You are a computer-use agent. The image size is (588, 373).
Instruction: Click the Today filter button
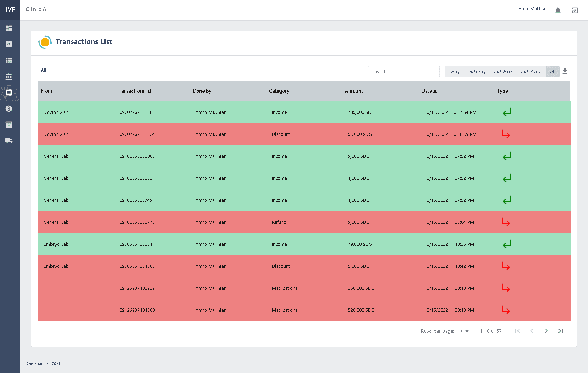[x=454, y=71]
